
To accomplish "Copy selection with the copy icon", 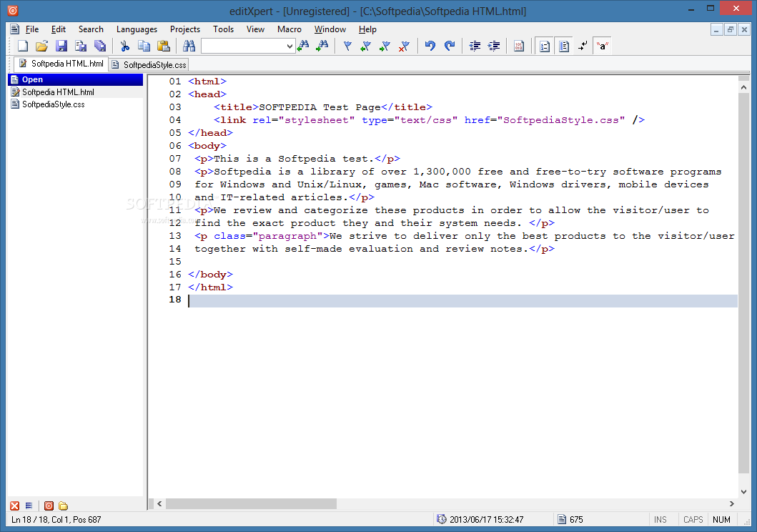I will click(144, 46).
